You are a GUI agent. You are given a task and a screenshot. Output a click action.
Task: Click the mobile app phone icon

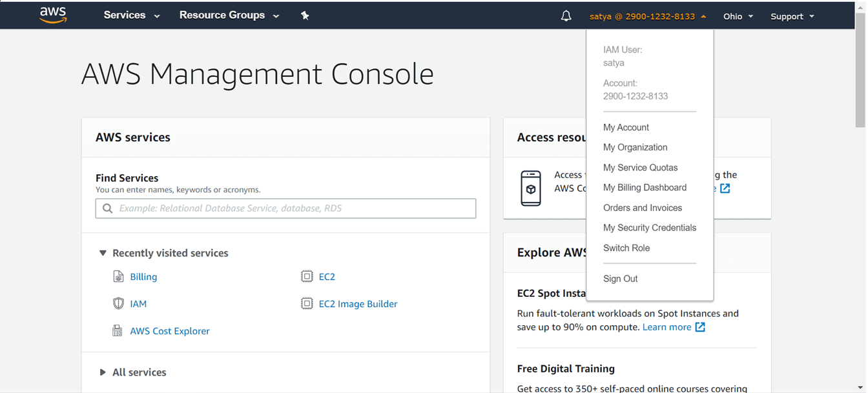click(531, 188)
